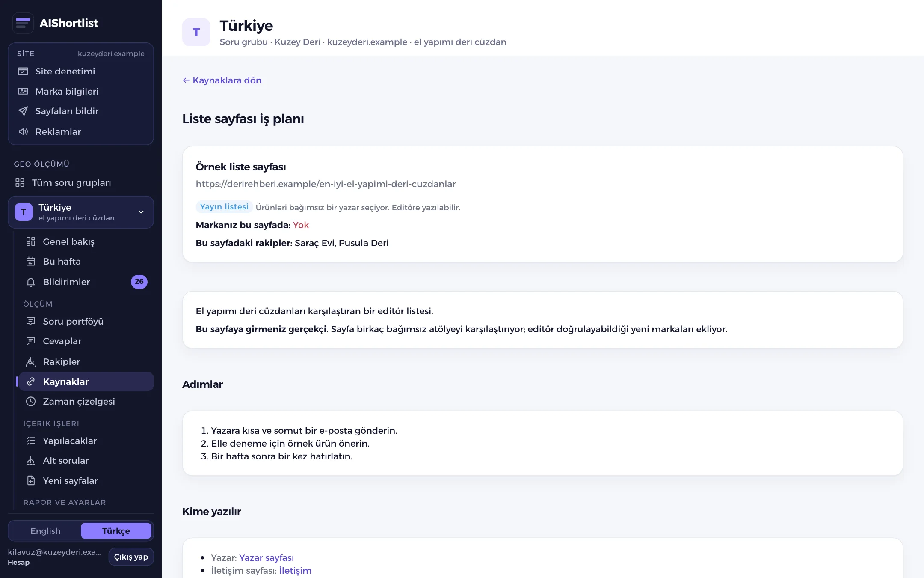The height and width of the screenshot is (578, 924).
Task: Click the 26 notifications badge
Action: click(139, 282)
